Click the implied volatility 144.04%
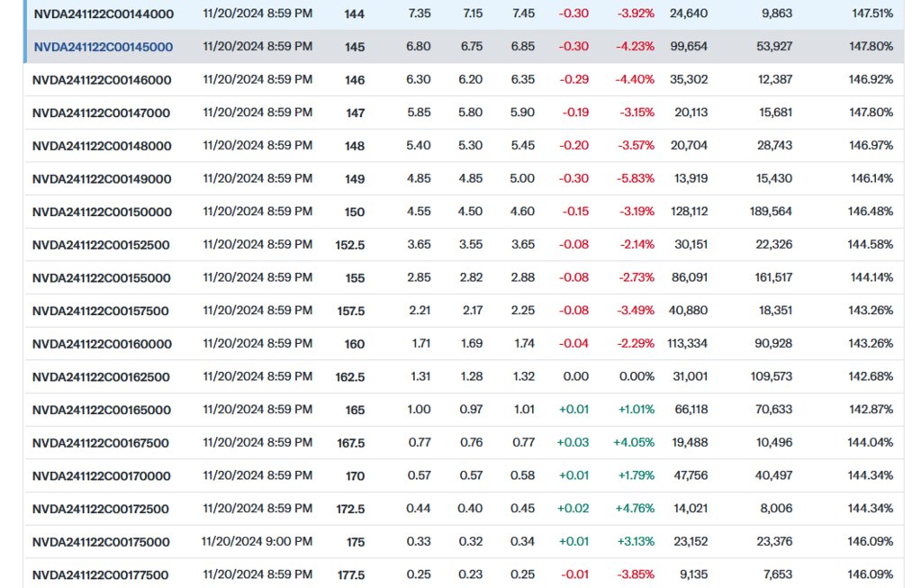Screen dimensions: 921x588 [x=871, y=442]
